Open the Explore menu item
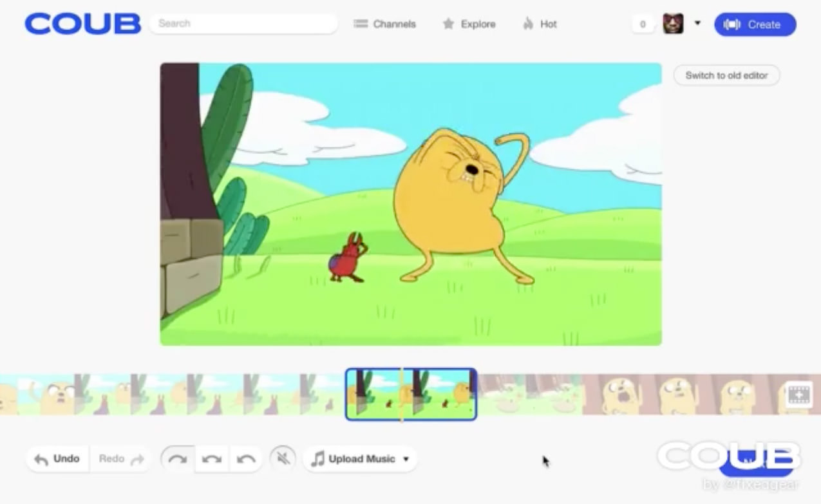 [469, 24]
